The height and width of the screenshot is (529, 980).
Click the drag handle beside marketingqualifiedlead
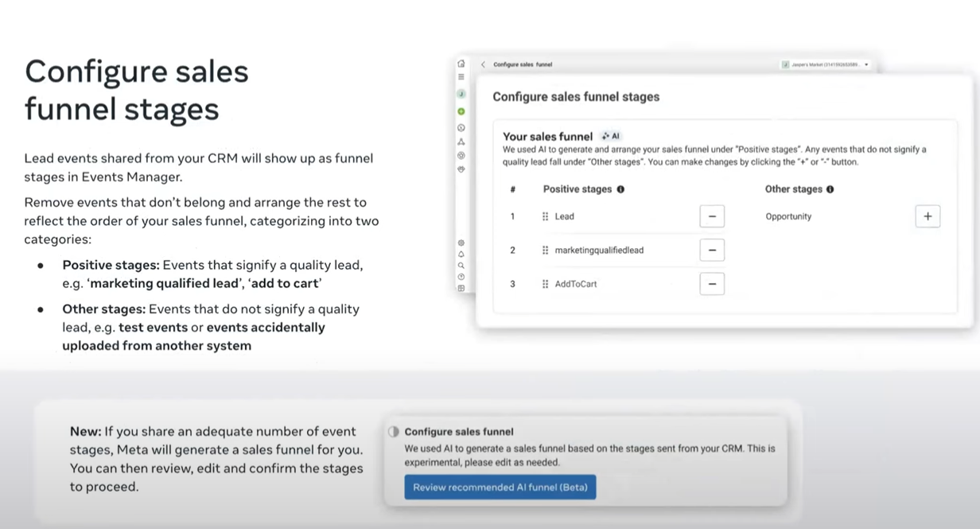(546, 250)
